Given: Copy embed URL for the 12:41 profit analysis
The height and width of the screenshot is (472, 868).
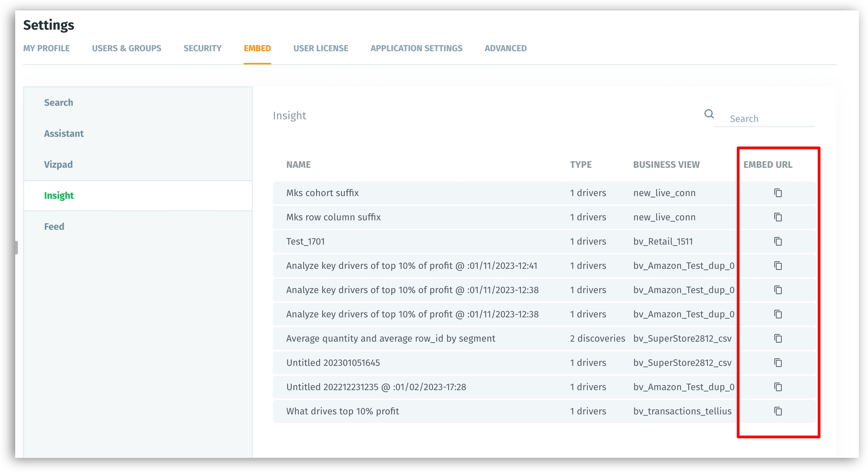Looking at the screenshot, I should (x=778, y=266).
